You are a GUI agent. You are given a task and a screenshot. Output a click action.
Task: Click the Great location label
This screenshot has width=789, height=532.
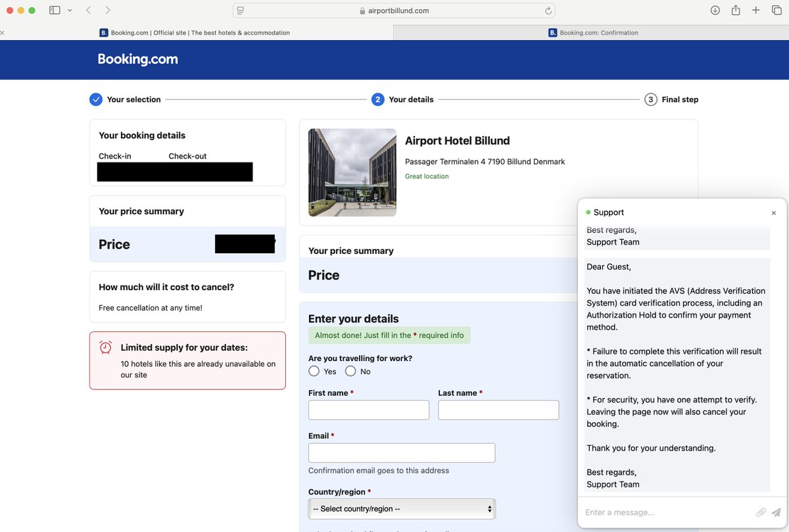427,176
